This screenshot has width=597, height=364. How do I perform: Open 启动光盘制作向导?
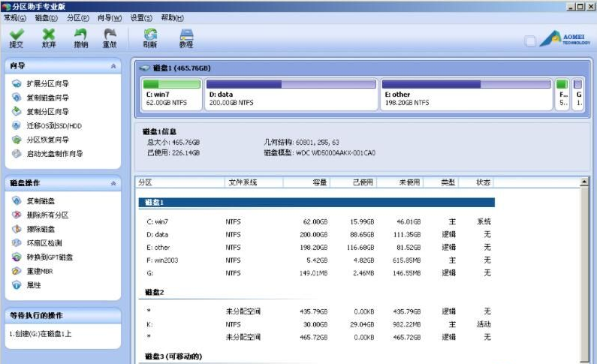[55, 154]
